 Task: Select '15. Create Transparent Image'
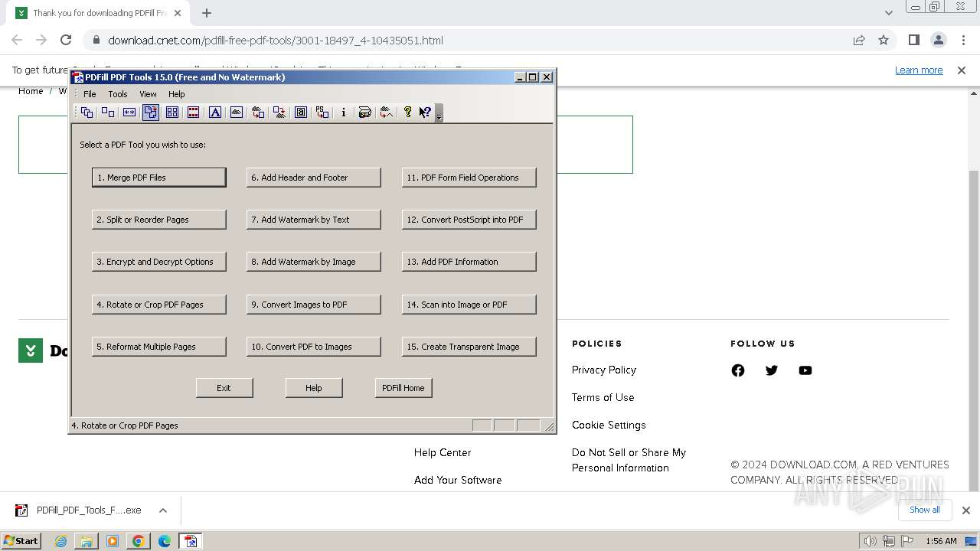click(x=469, y=347)
